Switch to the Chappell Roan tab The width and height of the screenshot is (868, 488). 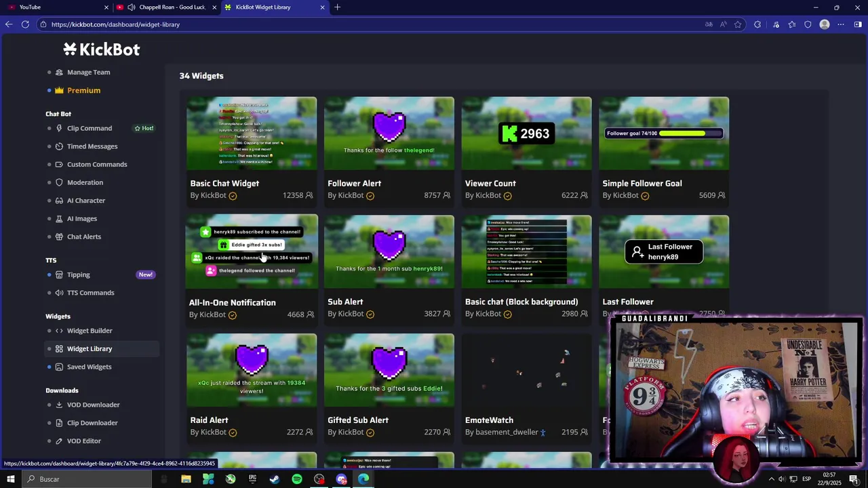[166, 7]
